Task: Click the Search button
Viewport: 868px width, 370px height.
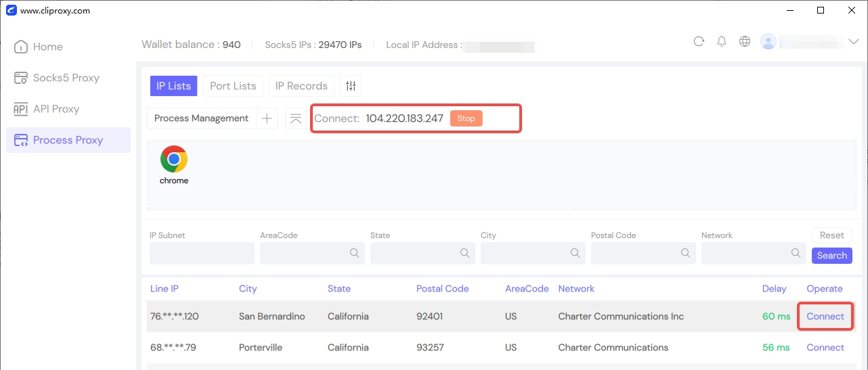Action: click(x=831, y=256)
